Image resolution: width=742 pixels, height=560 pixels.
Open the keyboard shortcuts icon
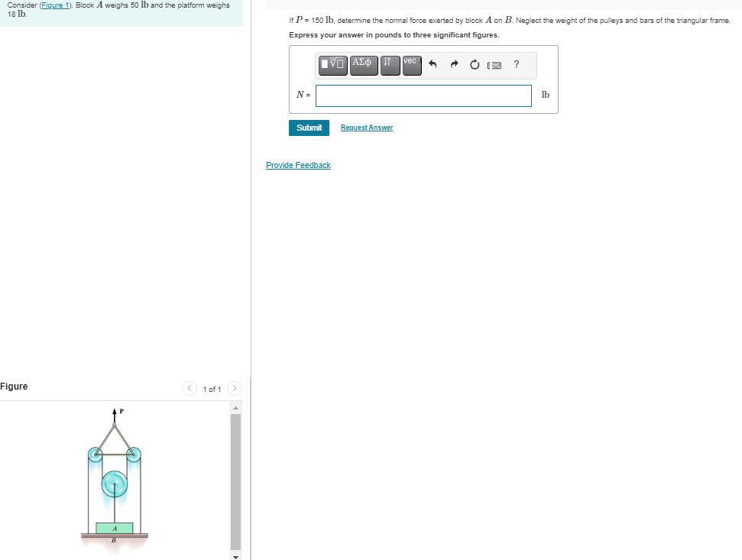(x=494, y=66)
